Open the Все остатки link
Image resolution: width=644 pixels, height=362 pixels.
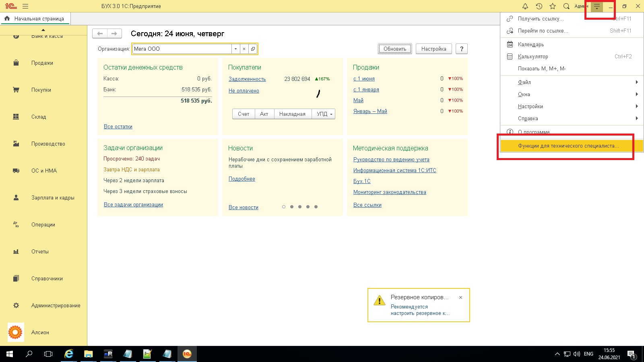[x=118, y=127]
